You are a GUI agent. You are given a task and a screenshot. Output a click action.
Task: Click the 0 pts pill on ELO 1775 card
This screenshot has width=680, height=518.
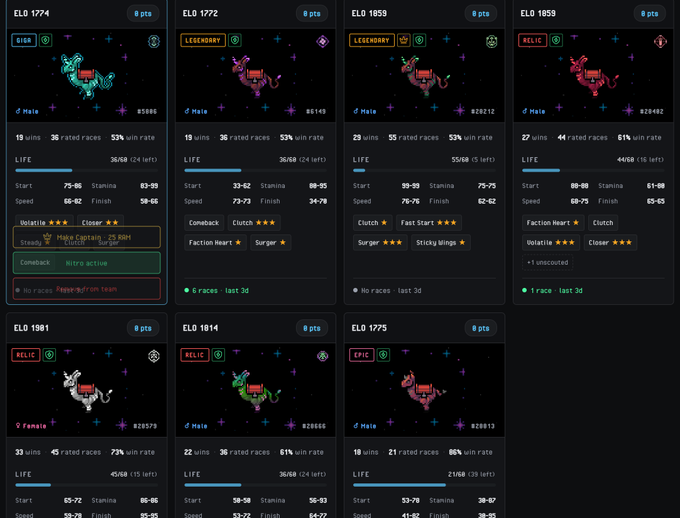click(481, 328)
